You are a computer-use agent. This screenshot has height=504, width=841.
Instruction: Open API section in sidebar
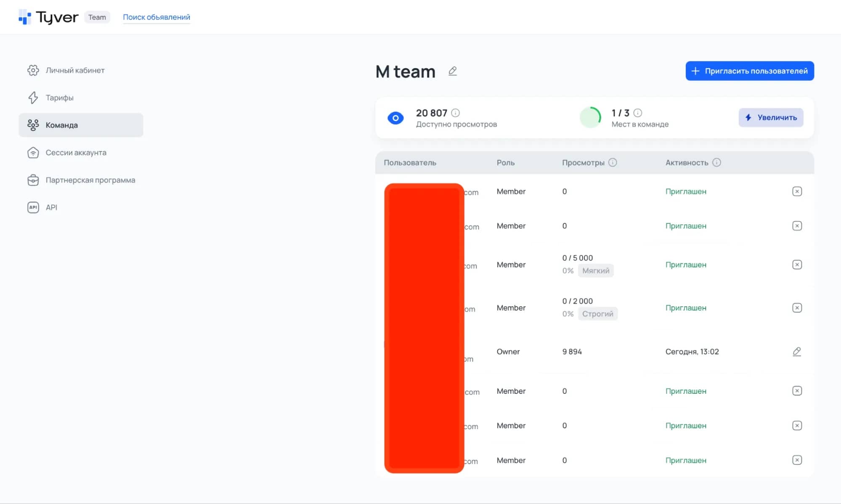coord(81,207)
